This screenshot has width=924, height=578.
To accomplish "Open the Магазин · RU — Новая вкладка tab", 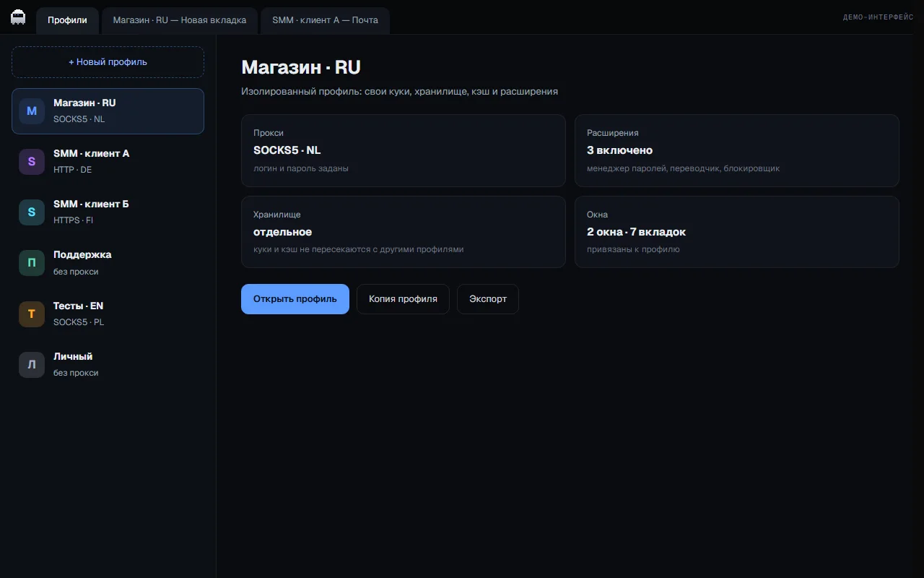I will coord(180,20).
